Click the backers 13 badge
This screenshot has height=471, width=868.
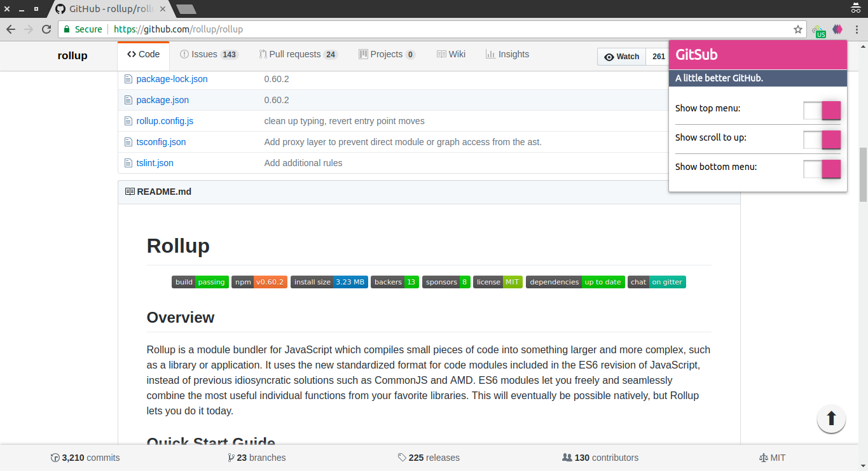click(395, 282)
